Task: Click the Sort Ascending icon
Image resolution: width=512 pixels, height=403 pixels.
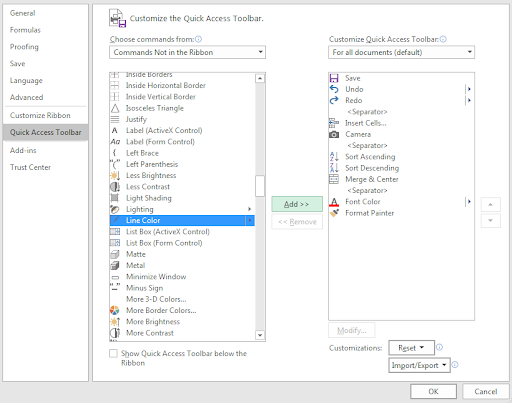Action: tap(334, 157)
